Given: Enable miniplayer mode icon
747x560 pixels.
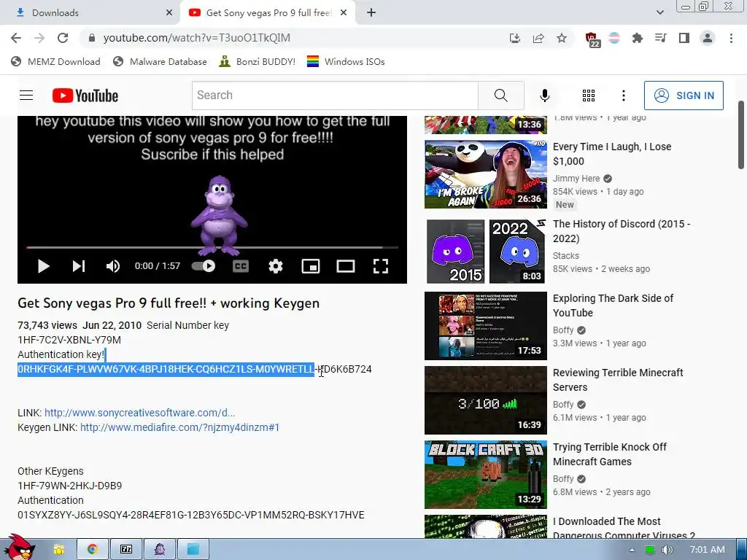Looking at the screenshot, I should point(311,266).
